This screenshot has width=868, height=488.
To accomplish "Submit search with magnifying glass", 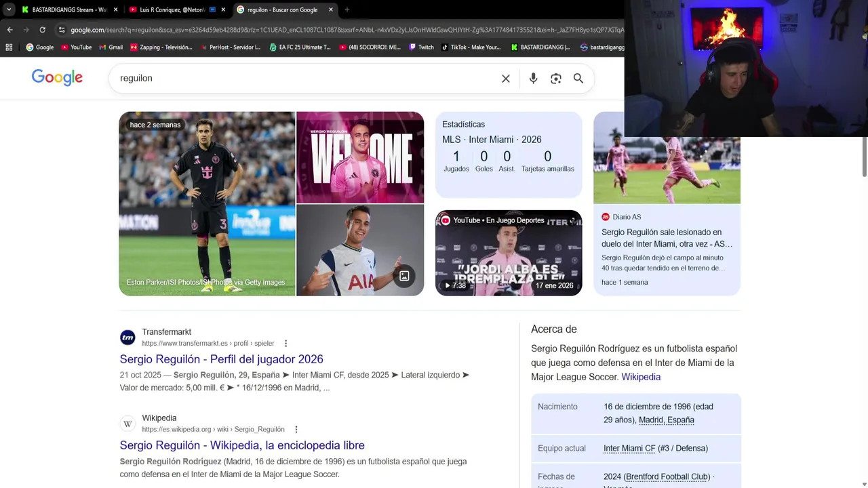I will tap(578, 79).
